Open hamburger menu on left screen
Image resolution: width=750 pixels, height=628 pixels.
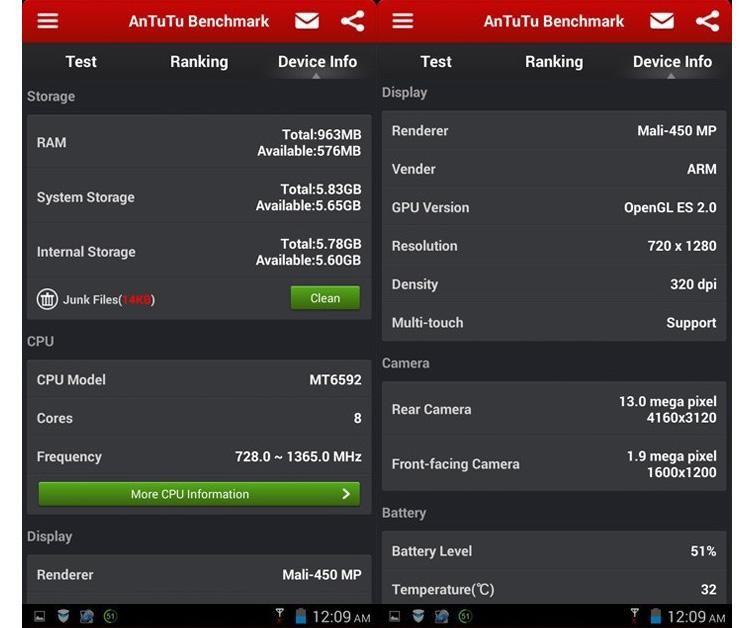[x=48, y=21]
